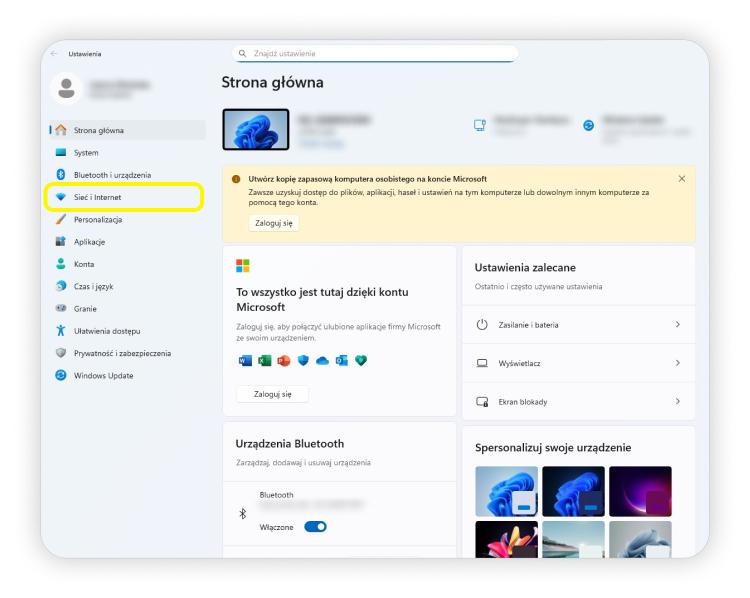Click the user avatar icon
The width and height of the screenshot is (750, 598).
66,88
